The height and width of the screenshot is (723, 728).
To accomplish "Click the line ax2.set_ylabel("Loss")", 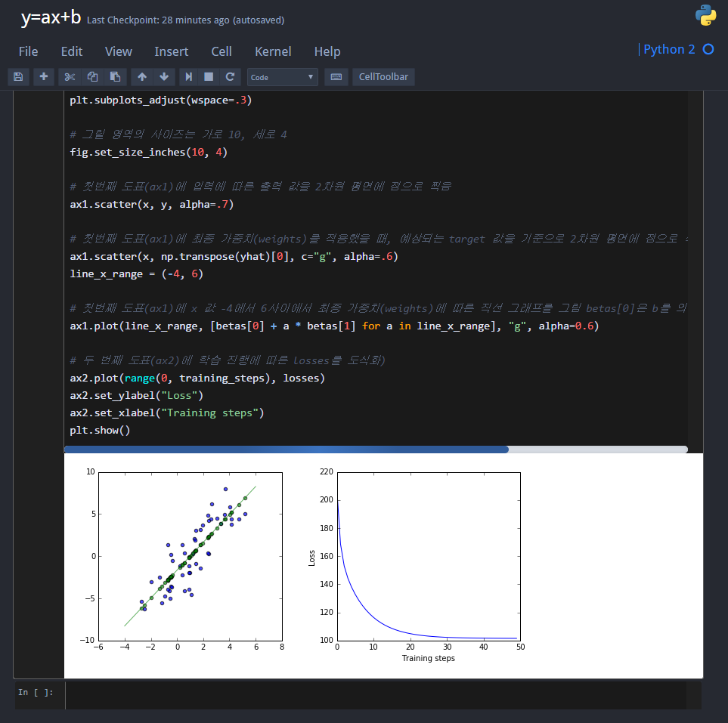I will click(137, 396).
